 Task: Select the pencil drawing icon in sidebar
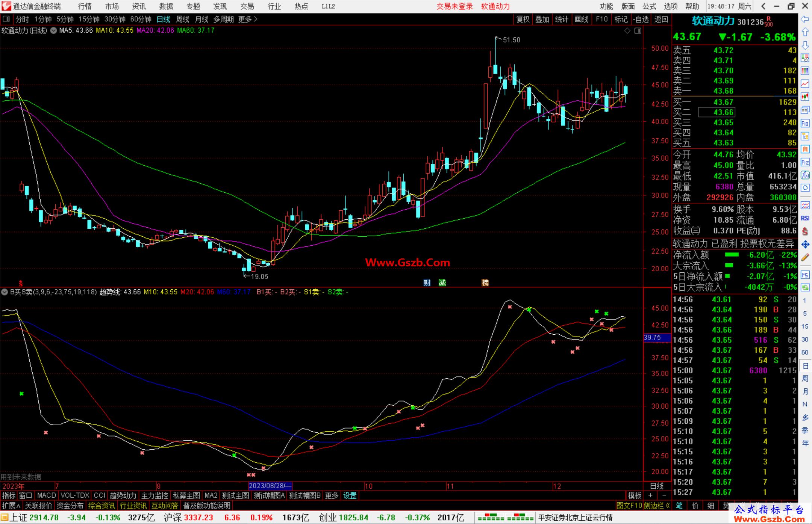pos(805,257)
